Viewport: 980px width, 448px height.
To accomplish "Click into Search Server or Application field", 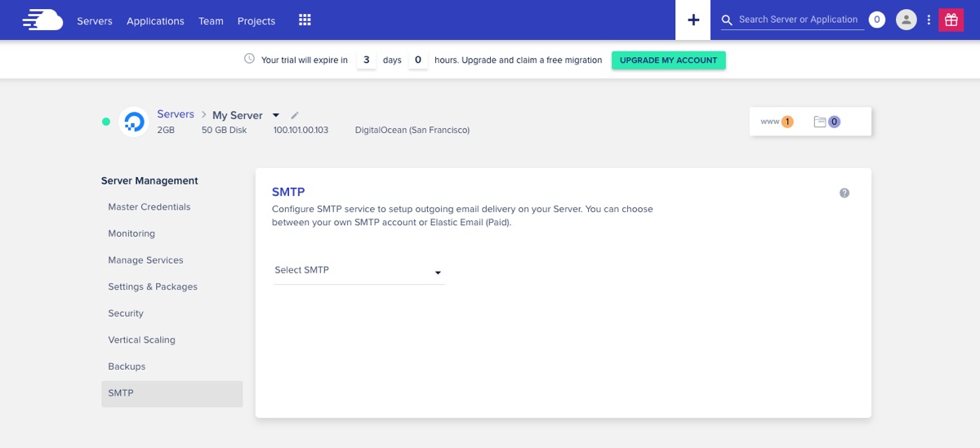I will coord(799,20).
